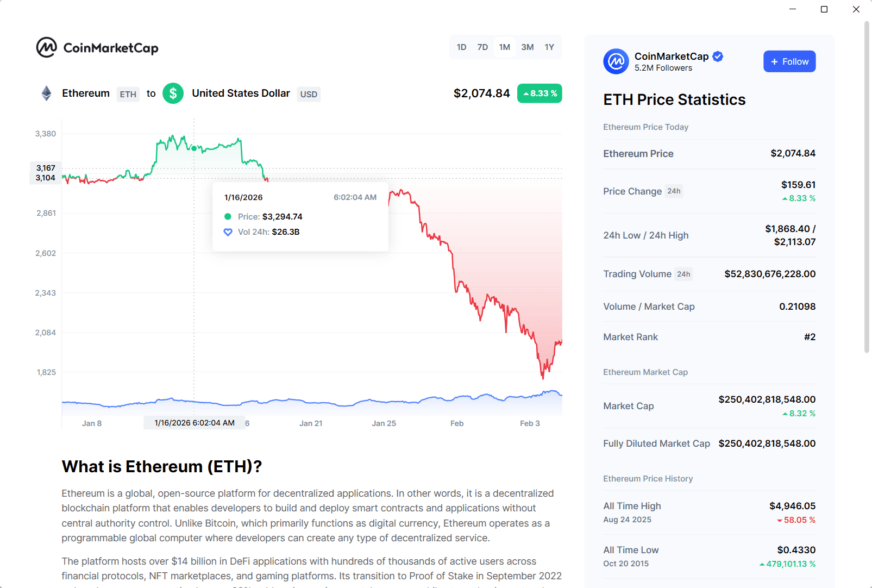Click the Feb 3 date on the timeline
The width and height of the screenshot is (872, 588).
point(530,423)
